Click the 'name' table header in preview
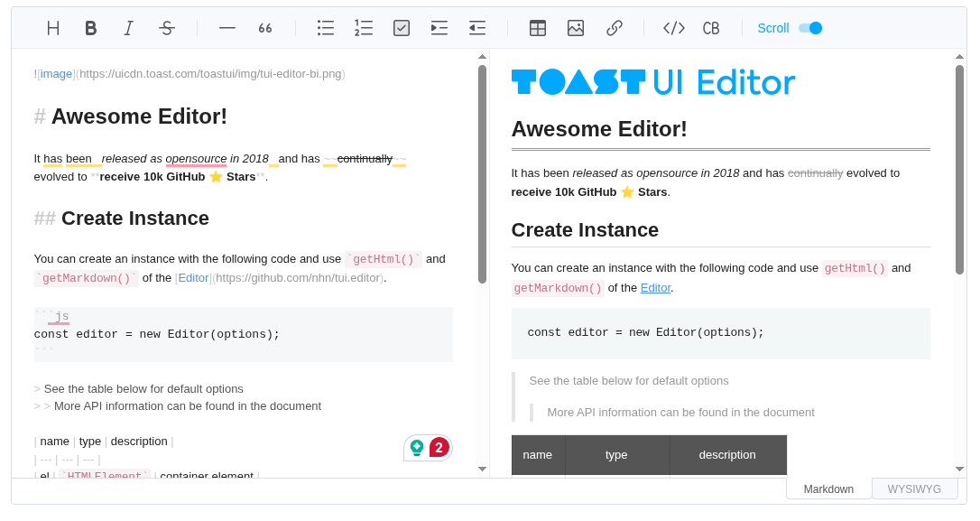Viewport: 980px width, 521px height. [x=538, y=455]
